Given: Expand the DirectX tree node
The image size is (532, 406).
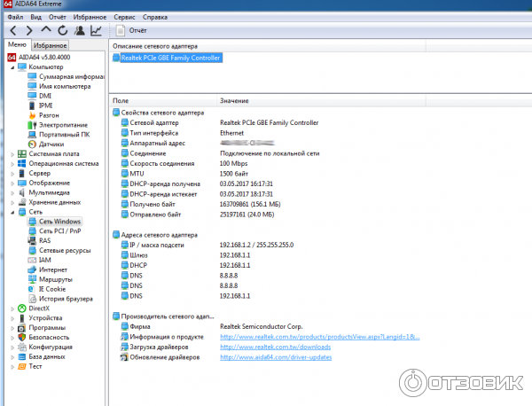Looking at the screenshot, I should tap(12, 309).
